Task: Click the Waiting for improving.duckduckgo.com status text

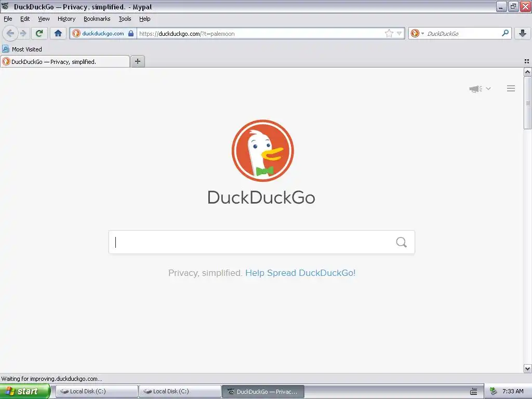Action: pyautogui.click(x=51, y=379)
